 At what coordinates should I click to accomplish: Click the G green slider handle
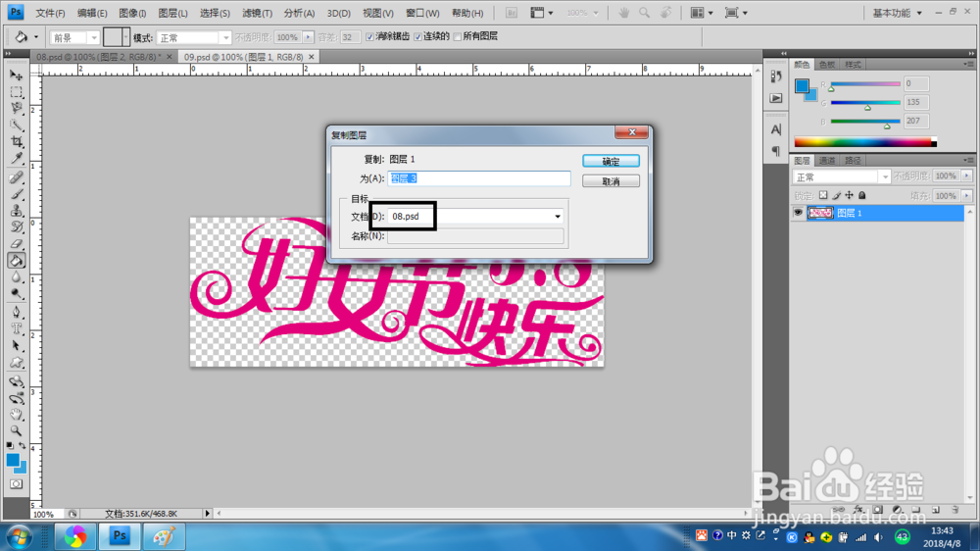(x=867, y=108)
